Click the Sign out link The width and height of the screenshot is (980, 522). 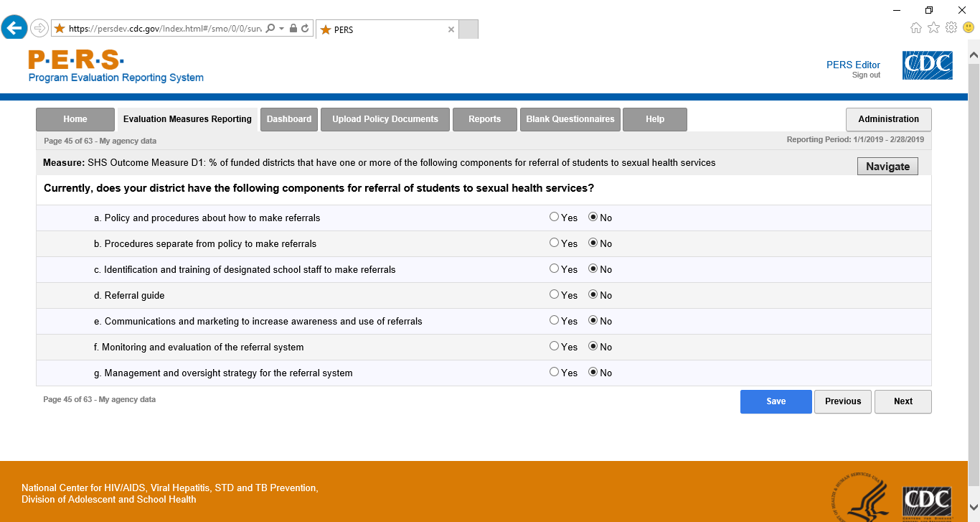coord(866,75)
